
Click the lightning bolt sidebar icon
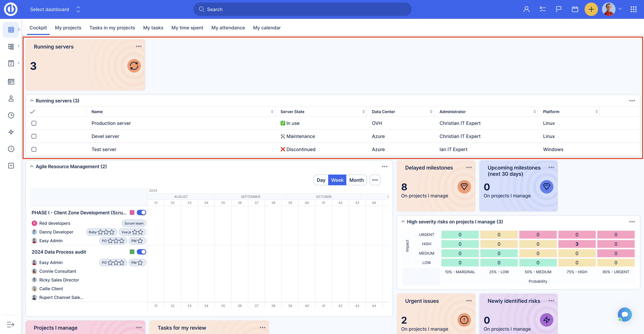pyautogui.click(x=11, y=132)
